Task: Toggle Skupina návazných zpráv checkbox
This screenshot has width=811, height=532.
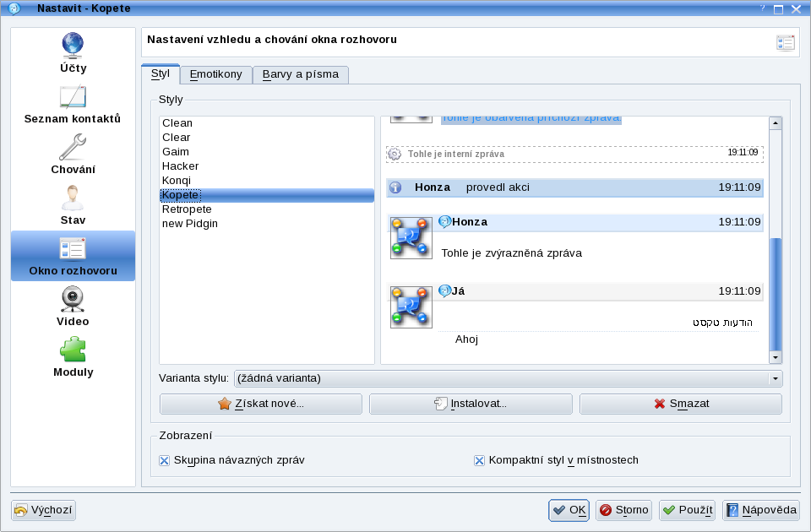Action: [165, 460]
